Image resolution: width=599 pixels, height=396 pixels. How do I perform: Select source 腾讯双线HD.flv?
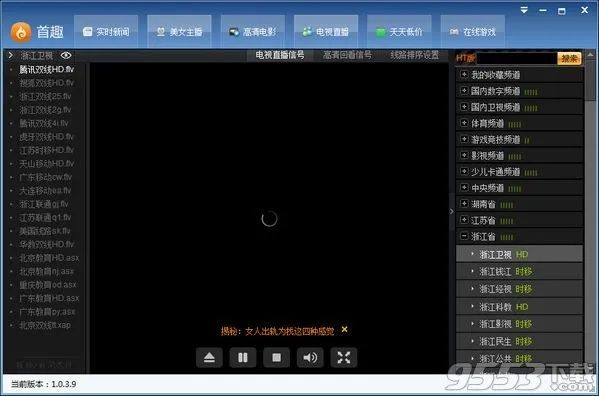point(47,70)
